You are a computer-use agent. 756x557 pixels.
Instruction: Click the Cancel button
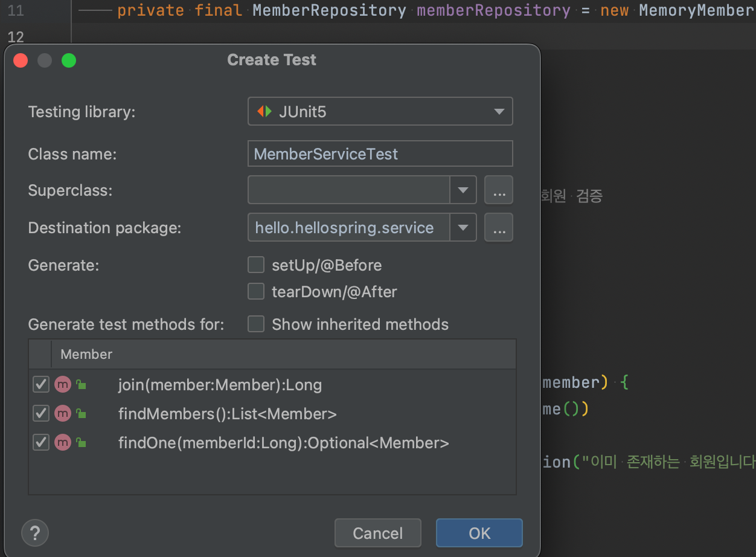point(378,533)
